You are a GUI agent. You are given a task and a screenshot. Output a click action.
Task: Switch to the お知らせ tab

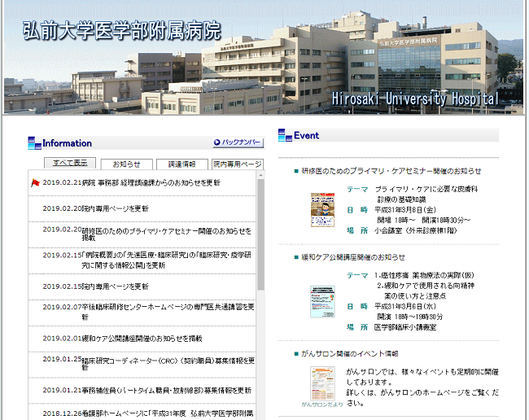[126, 164]
